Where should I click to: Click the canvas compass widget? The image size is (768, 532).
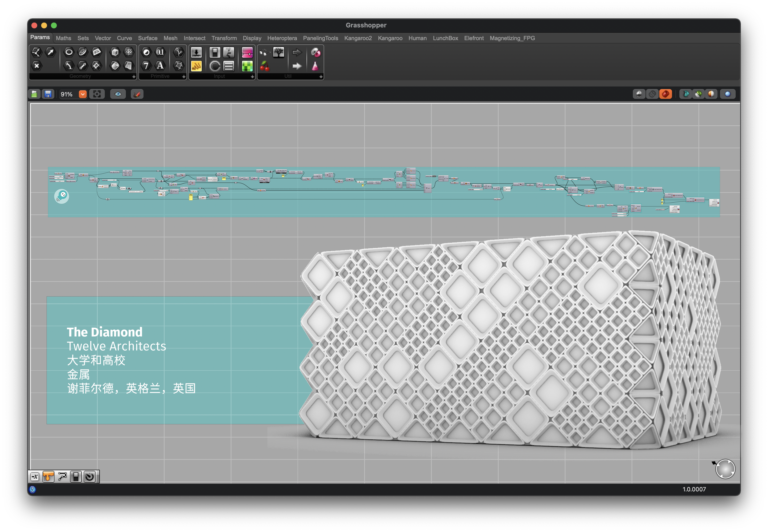point(725,469)
